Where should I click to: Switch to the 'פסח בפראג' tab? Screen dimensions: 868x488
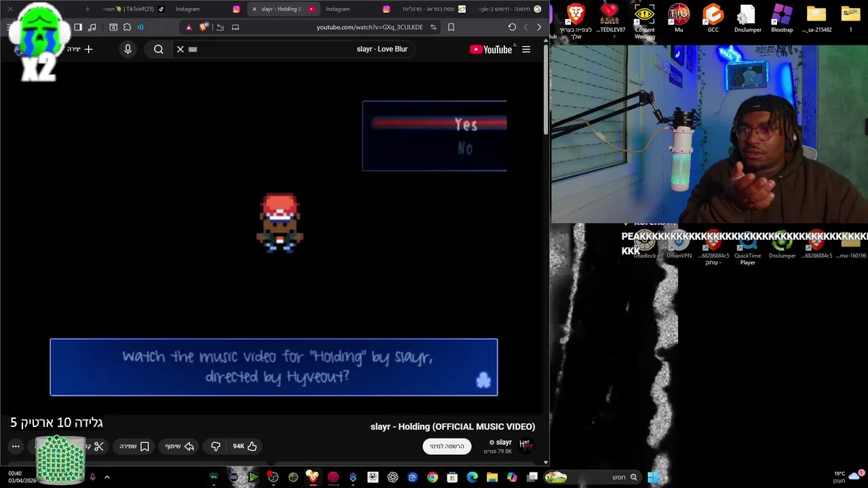click(x=433, y=9)
